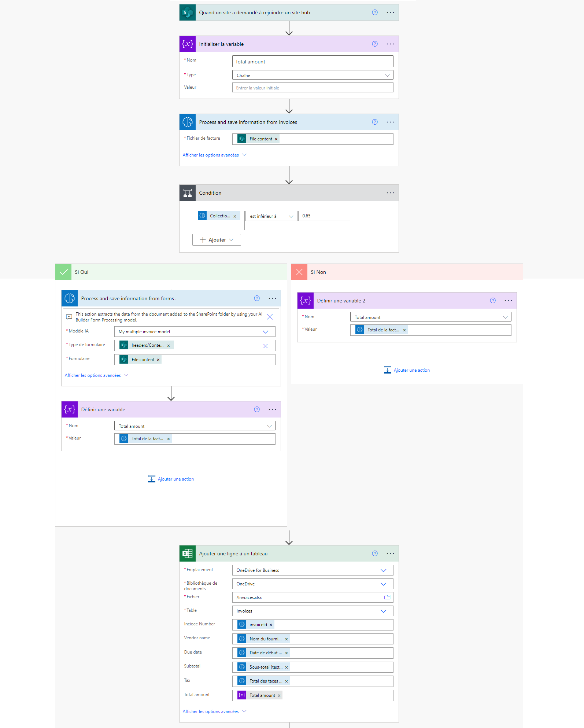
Task: Expand the Modèle IA dropdown
Action: pyautogui.click(x=195, y=332)
